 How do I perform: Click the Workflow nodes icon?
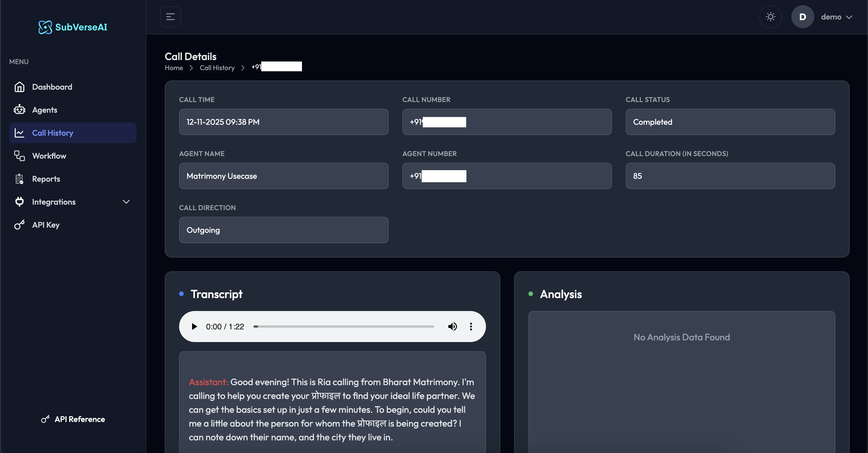click(20, 156)
